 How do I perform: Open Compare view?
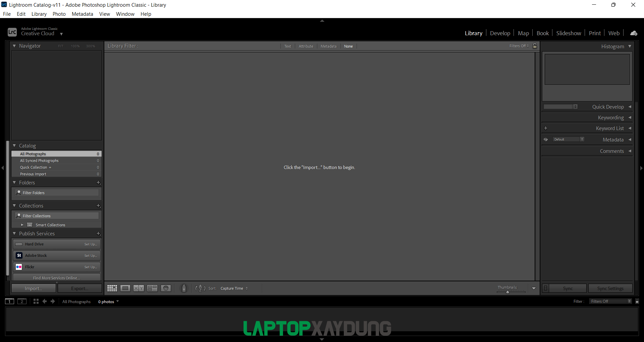click(138, 288)
